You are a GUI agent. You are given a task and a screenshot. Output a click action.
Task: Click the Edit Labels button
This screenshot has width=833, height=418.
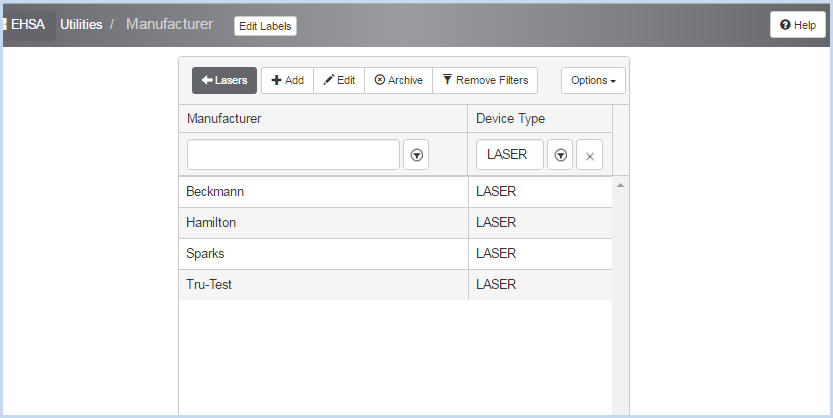(265, 26)
